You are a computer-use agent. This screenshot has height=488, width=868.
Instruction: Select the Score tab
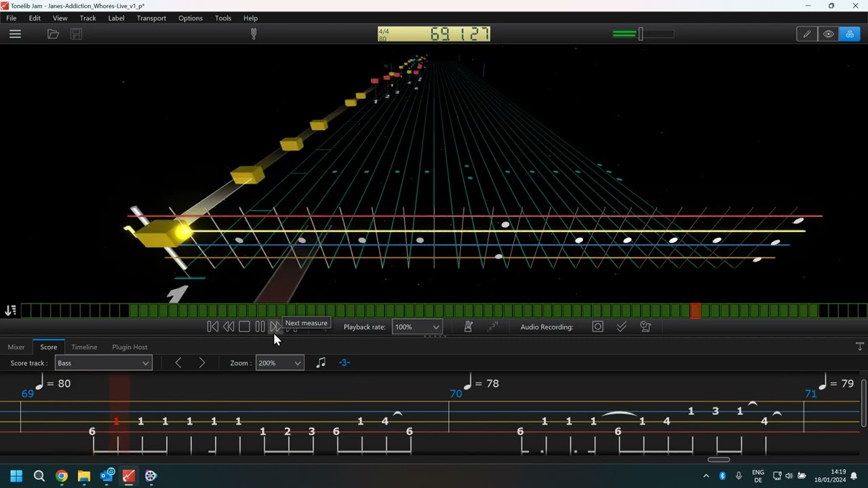[49, 347]
